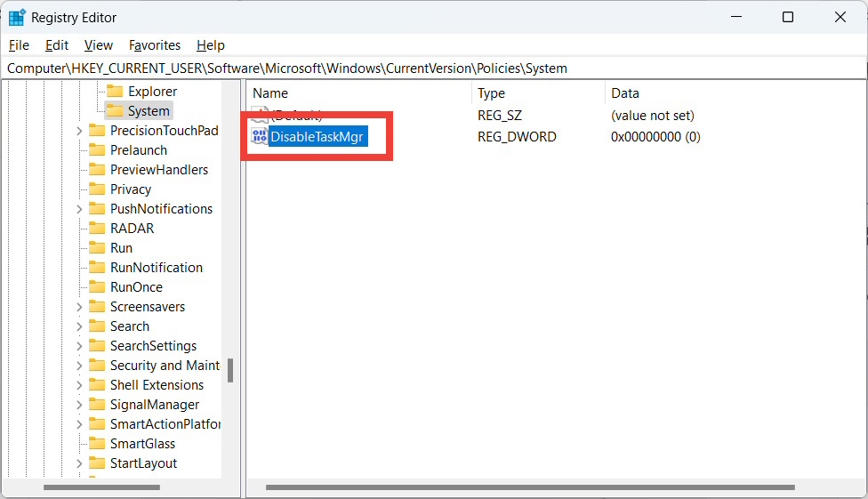Click the registry path address bar
Screen dimensions: 868x499
[434, 68]
